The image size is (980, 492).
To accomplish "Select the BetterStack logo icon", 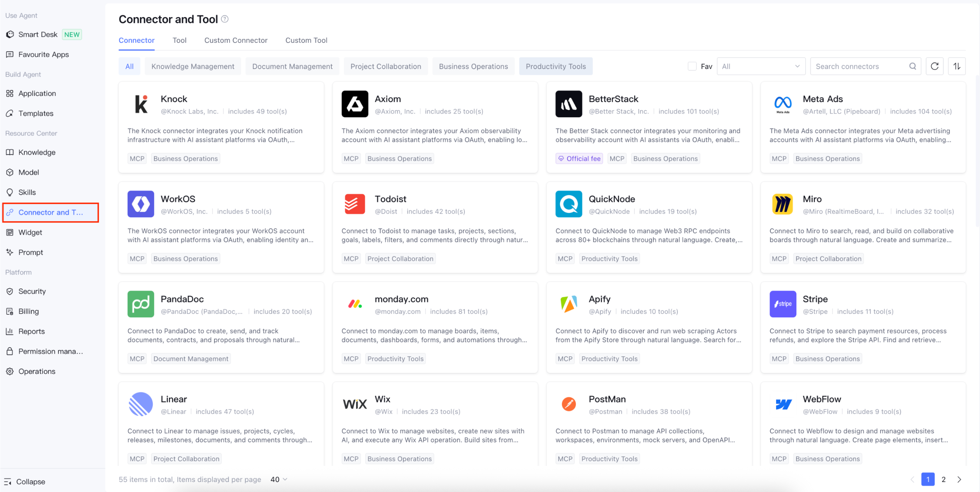I will pyautogui.click(x=569, y=104).
